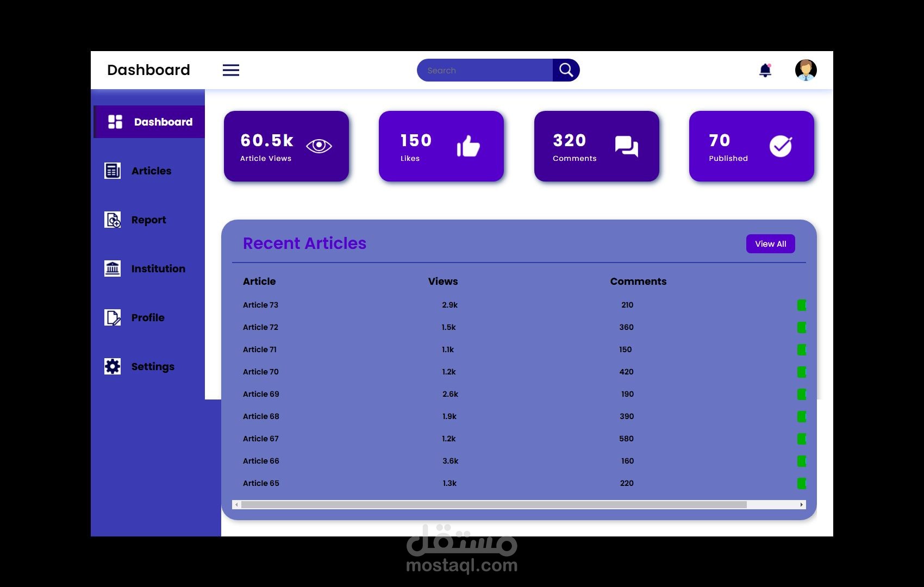Open notifications via the bell icon
This screenshot has height=587, width=924.
coord(765,70)
